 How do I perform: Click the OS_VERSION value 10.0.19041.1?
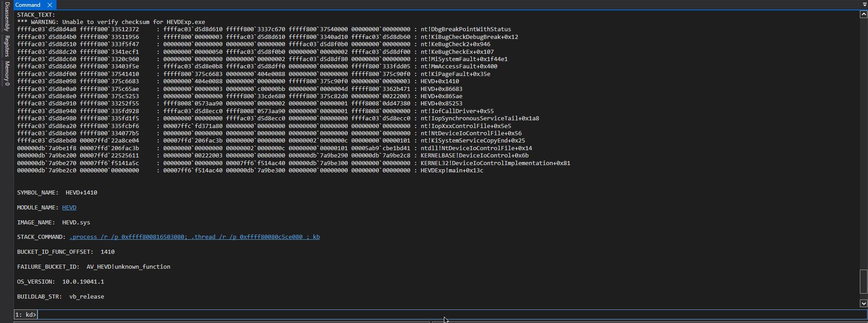[x=83, y=282]
